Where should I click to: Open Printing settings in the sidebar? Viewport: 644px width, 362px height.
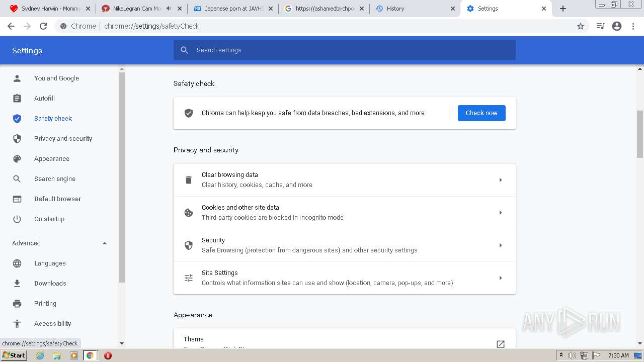(45, 304)
